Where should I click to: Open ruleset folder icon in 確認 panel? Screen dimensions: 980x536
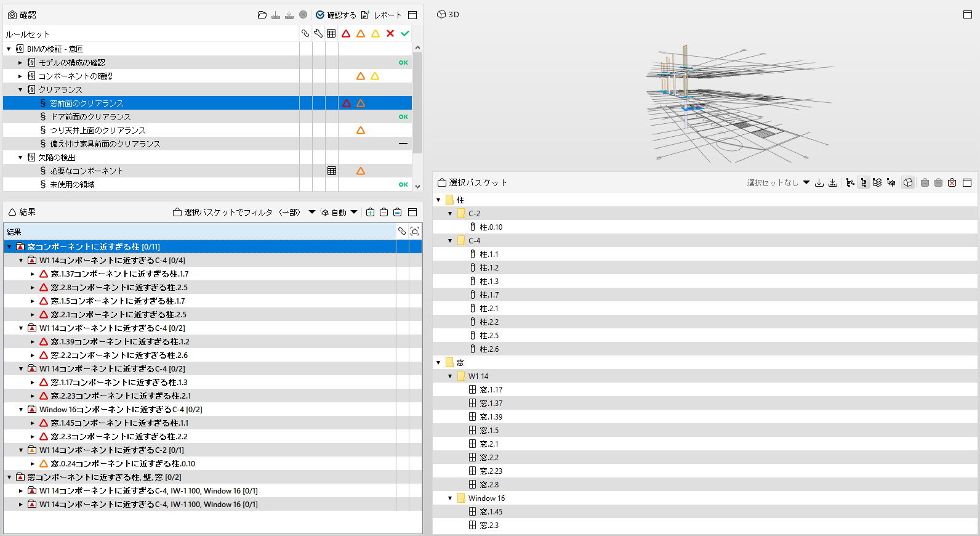pos(262,15)
